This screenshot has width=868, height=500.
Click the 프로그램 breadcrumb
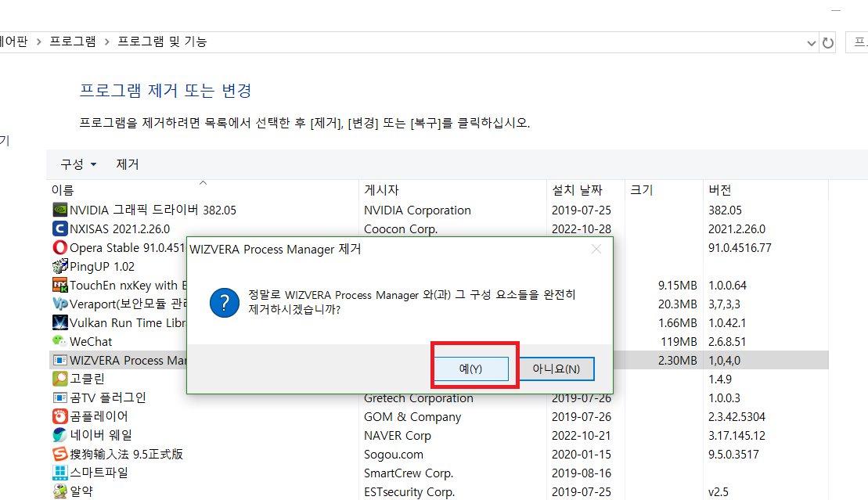coord(73,41)
